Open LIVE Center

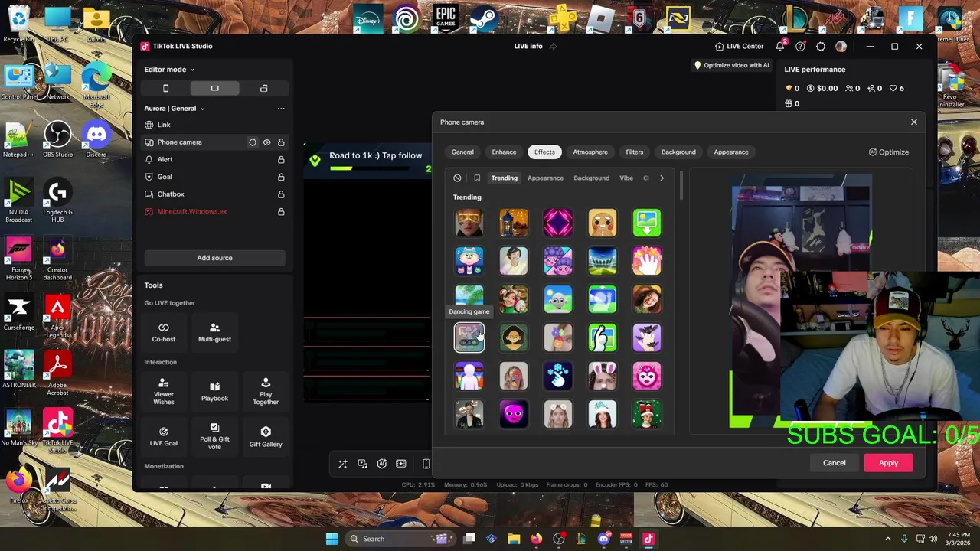pyautogui.click(x=739, y=46)
